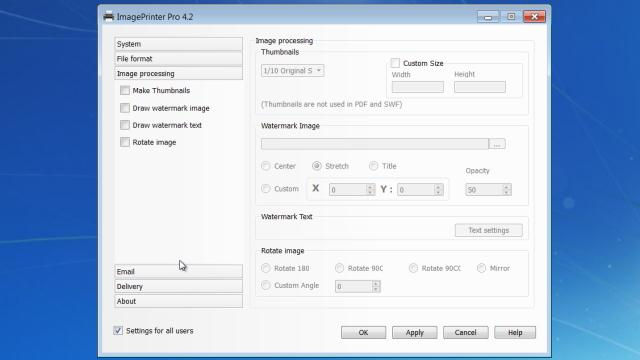Uncheck Settings for all users
Image resolution: width=640 pixels, height=360 pixels.
point(118,331)
